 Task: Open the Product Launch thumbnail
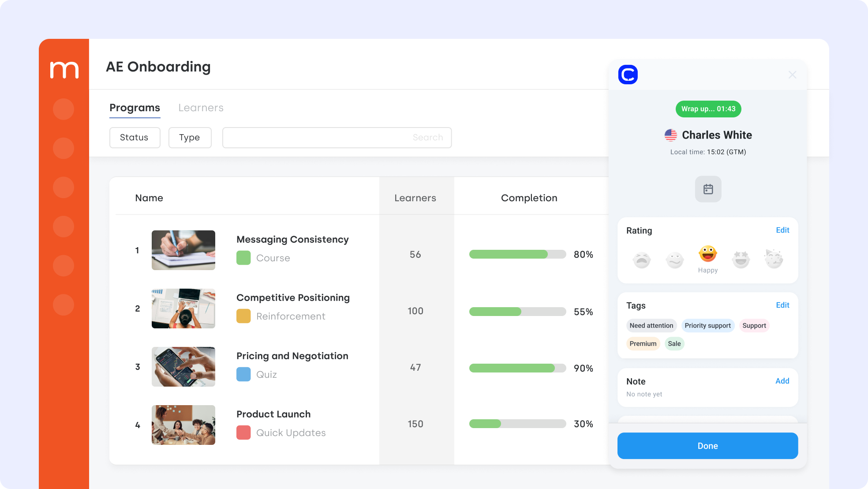[183, 425]
